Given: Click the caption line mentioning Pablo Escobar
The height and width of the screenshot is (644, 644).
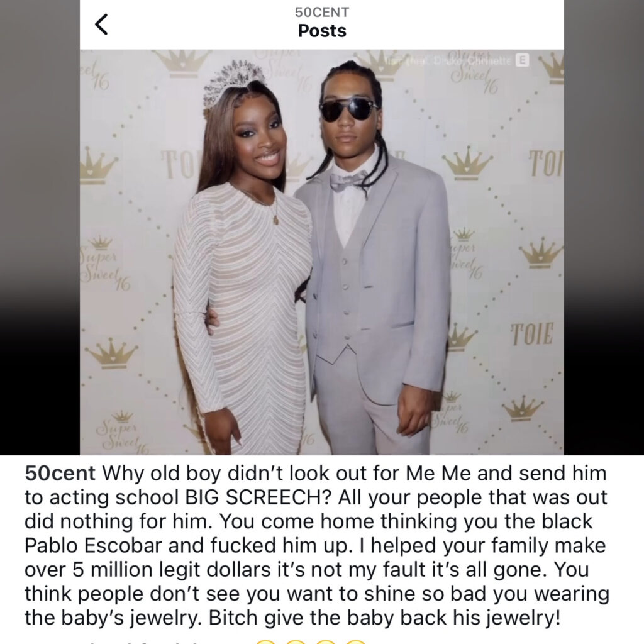Looking at the screenshot, I should point(315,545).
